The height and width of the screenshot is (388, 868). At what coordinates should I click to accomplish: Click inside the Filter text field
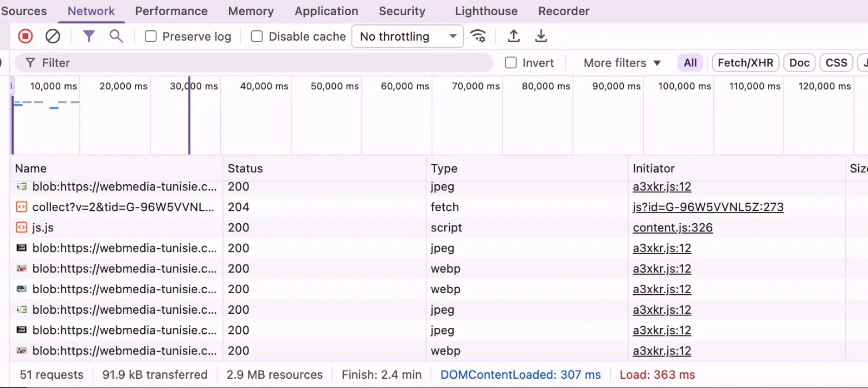[253, 63]
